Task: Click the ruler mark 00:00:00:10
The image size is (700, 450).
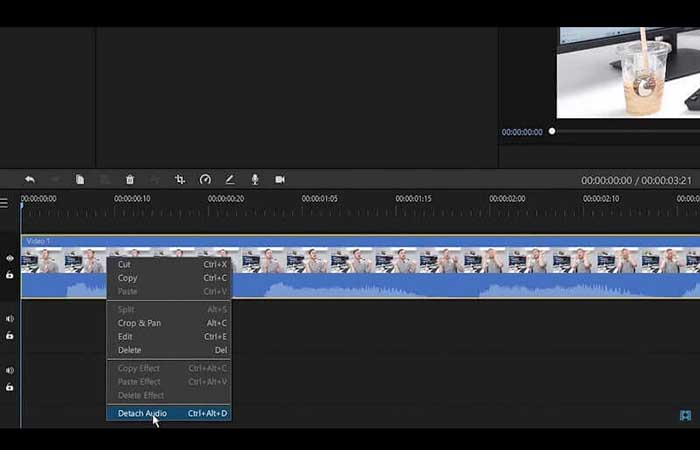Action: (132, 199)
